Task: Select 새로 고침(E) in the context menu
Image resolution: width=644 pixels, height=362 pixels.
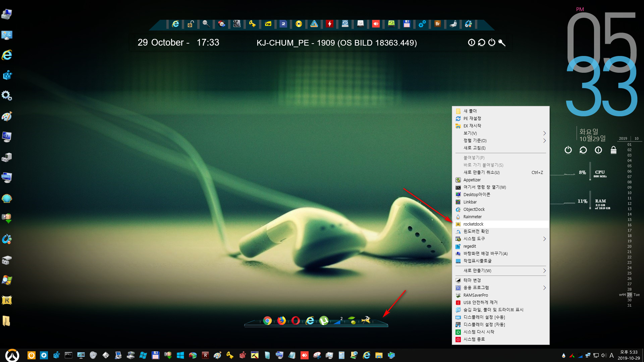Action: pos(501,148)
